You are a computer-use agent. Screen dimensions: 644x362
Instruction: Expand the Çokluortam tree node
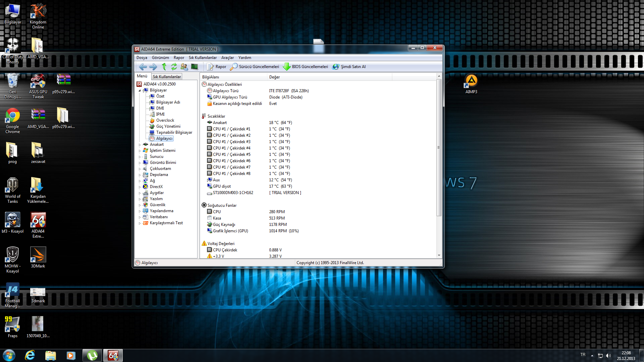click(140, 169)
